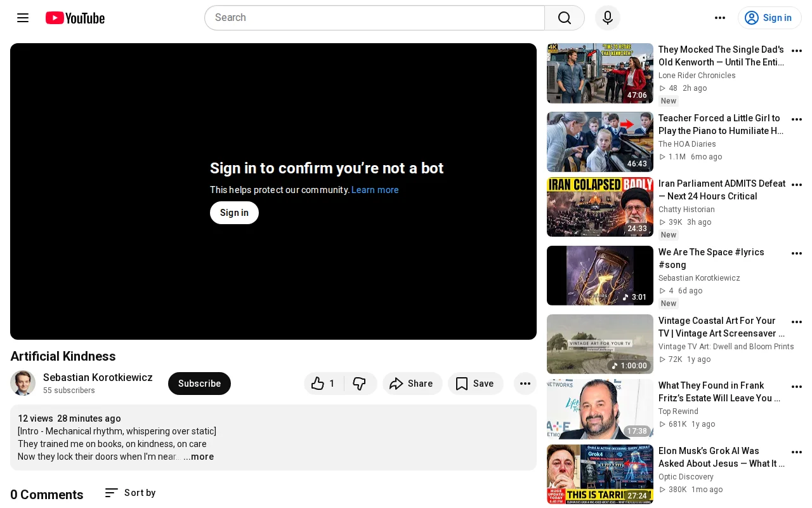
Task: Save the video to a playlist
Action: click(x=475, y=384)
